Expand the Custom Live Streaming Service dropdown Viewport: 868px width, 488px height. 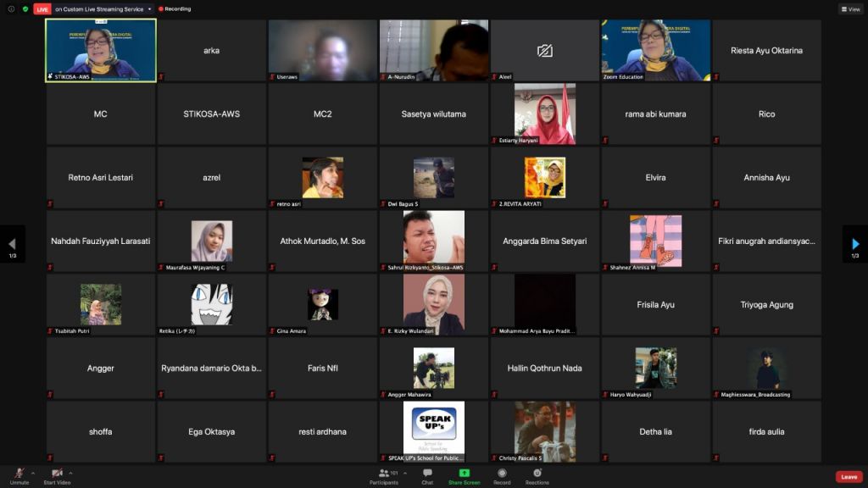(x=149, y=8)
